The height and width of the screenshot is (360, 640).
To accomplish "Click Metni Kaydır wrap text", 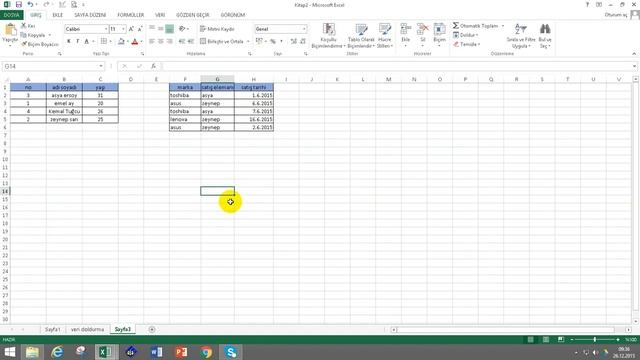I will point(217,29).
